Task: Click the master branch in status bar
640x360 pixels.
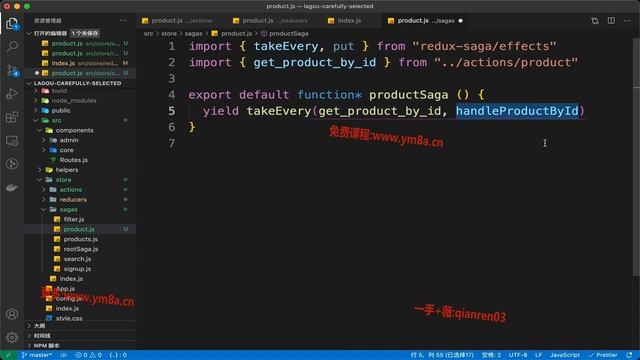Action: [37, 355]
